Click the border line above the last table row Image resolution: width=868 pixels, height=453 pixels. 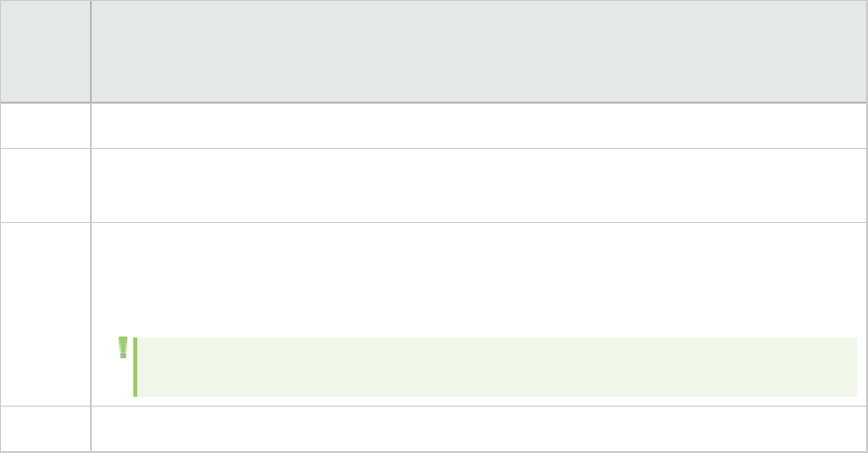click(x=472, y=406)
